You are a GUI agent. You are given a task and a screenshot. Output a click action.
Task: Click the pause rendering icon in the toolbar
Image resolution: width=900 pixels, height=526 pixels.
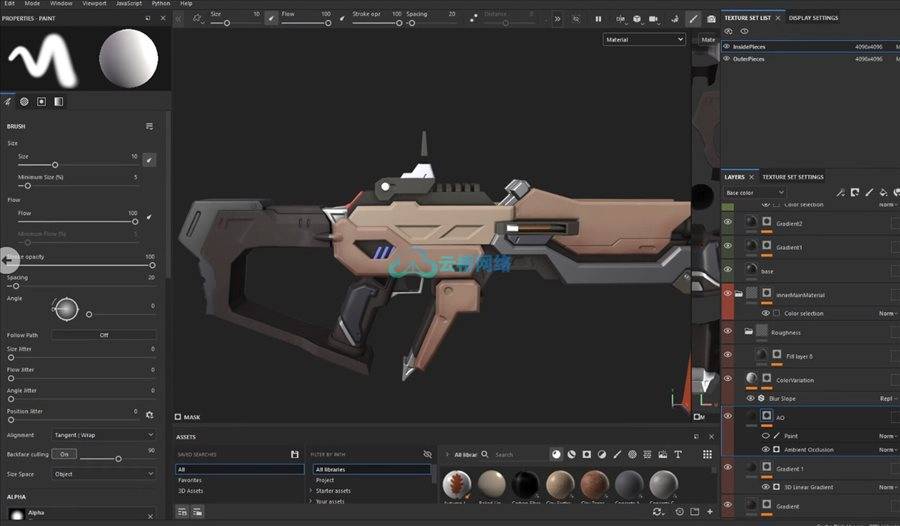coord(598,18)
